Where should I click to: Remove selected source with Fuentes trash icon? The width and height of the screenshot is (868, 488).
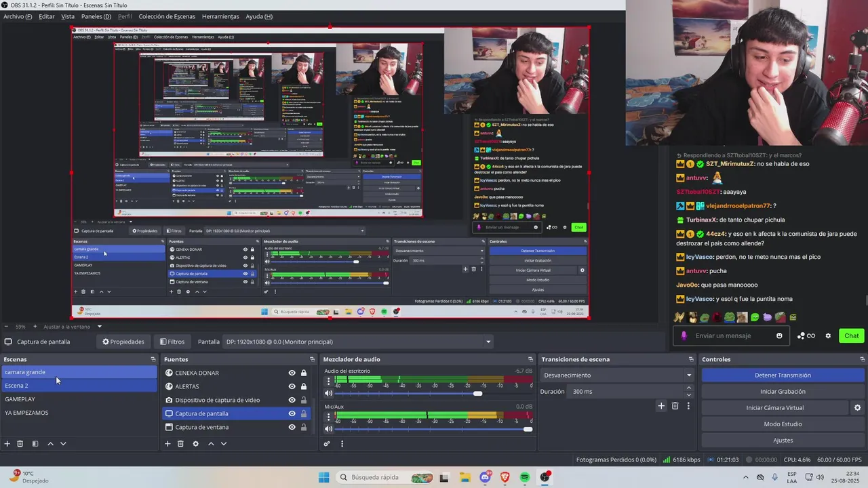(x=180, y=444)
